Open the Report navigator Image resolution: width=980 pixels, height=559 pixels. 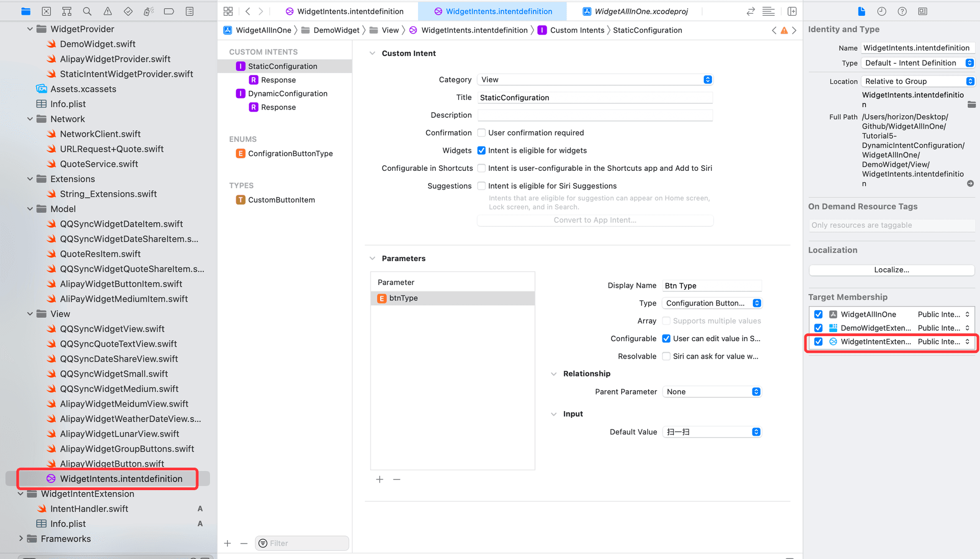189,11
